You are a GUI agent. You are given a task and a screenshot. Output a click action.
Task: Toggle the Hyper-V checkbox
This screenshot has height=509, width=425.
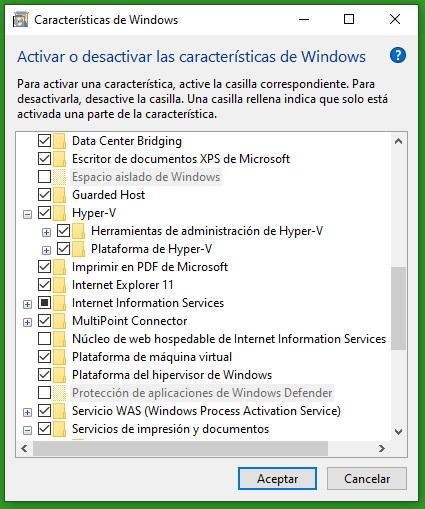44,213
